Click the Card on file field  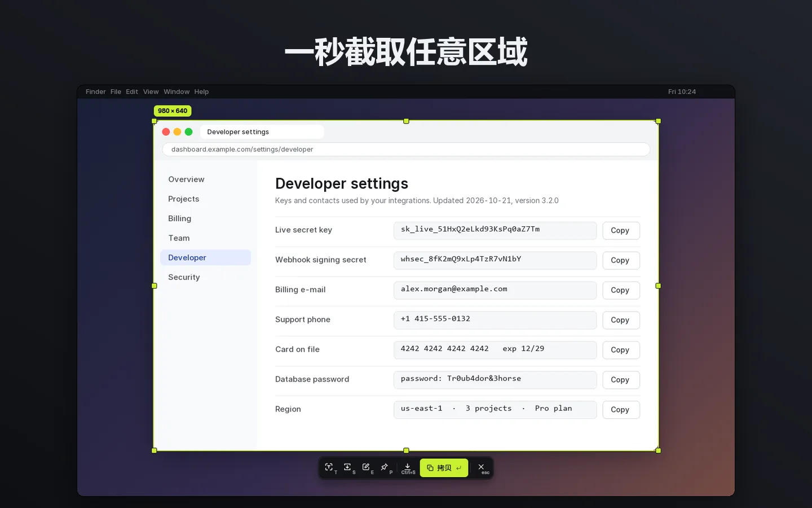tap(495, 350)
